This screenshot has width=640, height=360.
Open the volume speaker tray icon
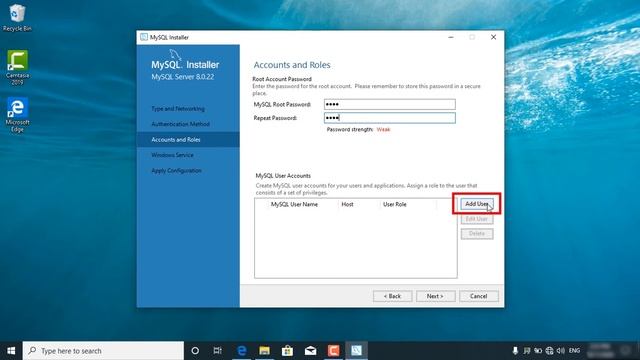coord(561,351)
